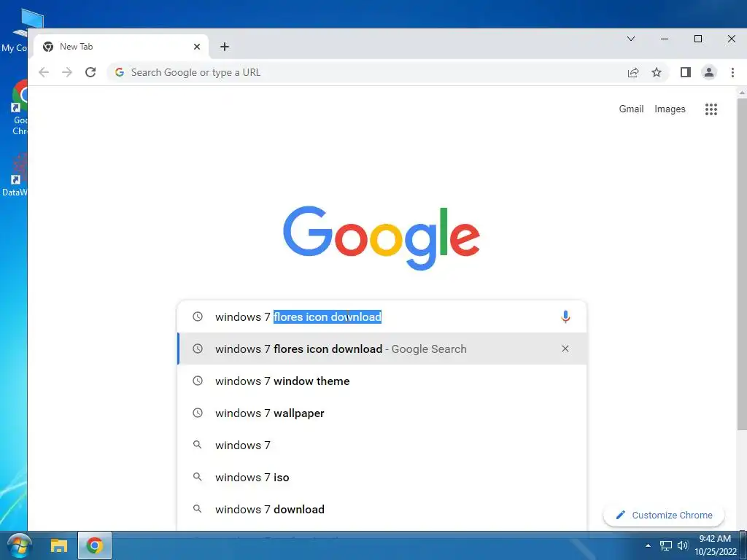747x560 pixels.
Task: Open the Share this page icon
Action: 633,72
